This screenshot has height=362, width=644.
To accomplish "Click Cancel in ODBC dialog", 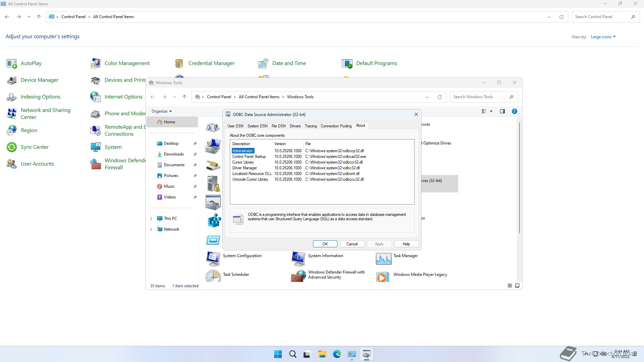I will (x=352, y=244).
